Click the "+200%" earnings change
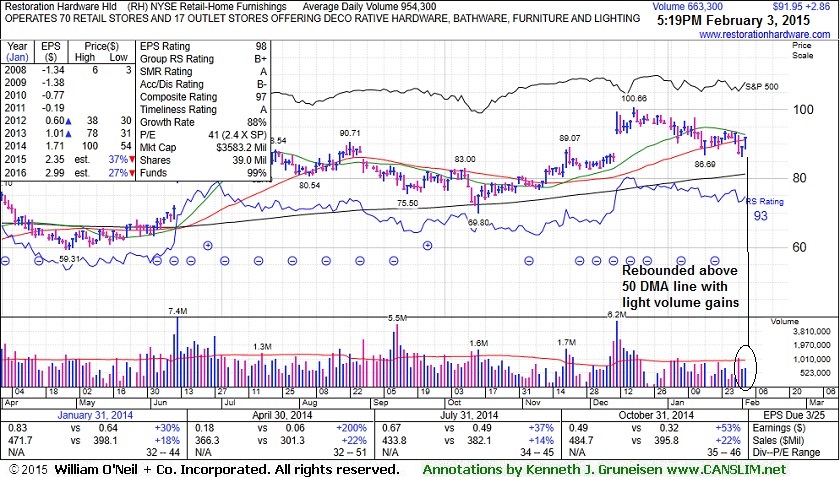 pyautogui.click(x=351, y=428)
